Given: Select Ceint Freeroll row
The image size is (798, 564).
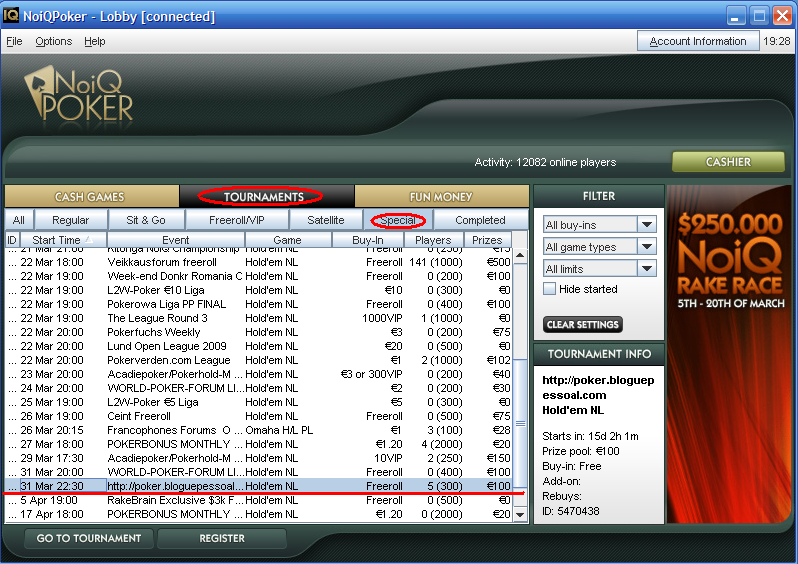Looking at the screenshot, I should (x=258, y=416).
